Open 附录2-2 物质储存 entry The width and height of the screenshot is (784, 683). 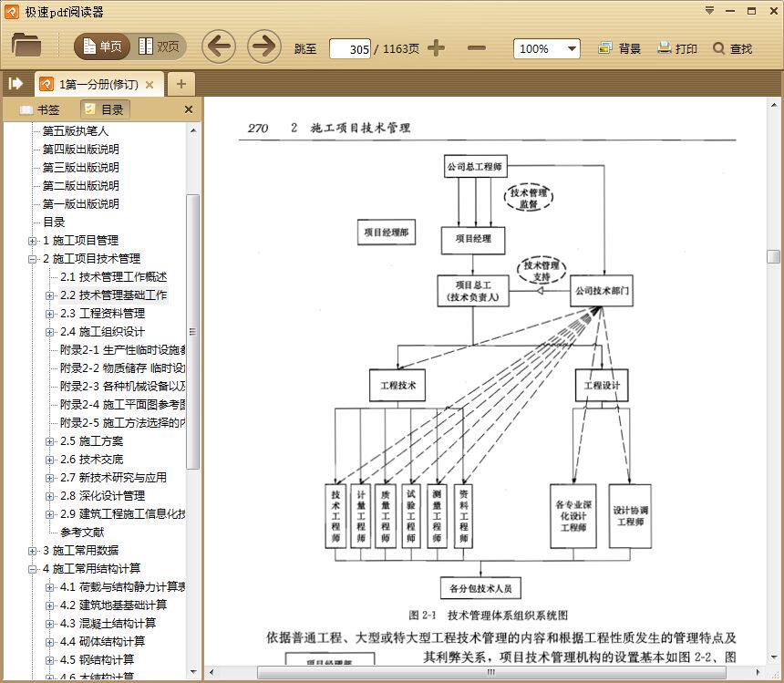coord(122,368)
